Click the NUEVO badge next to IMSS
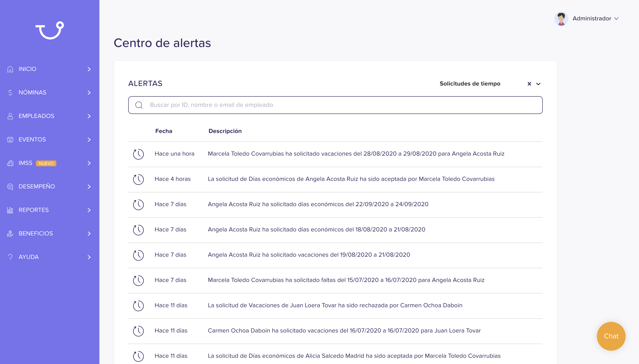The height and width of the screenshot is (364, 639). point(46,163)
